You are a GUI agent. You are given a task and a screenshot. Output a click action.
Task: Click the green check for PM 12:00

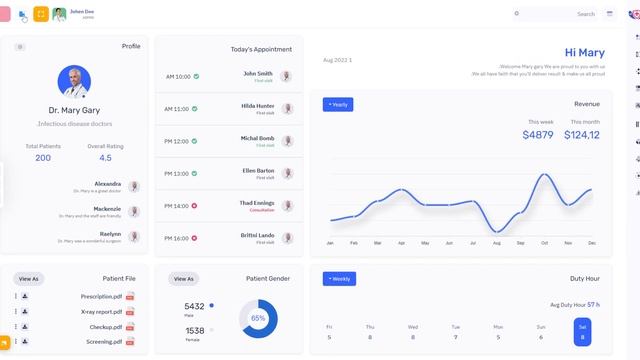[194, 141]
